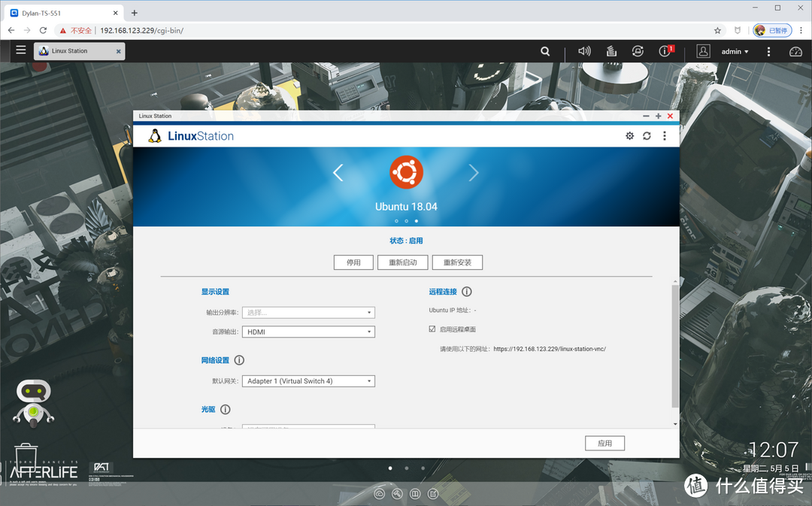Screen dimensions: 812x506
Task: Open the dashboard gauge icon
Action: 795,51
